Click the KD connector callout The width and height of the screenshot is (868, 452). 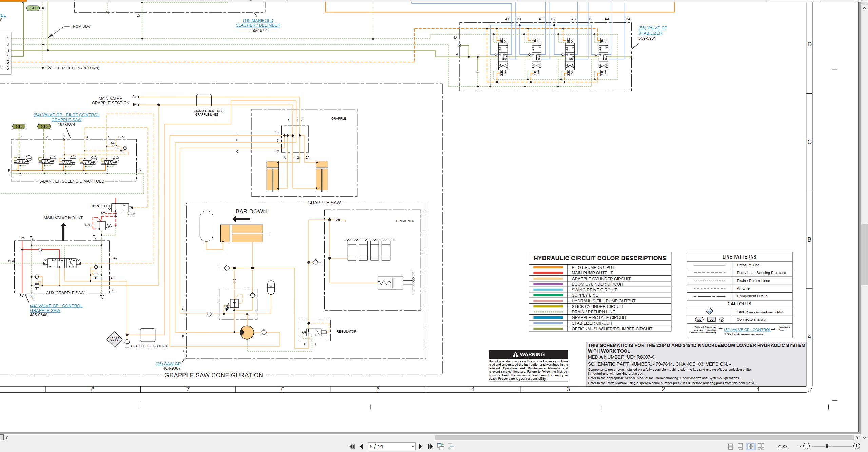(33, 8)
